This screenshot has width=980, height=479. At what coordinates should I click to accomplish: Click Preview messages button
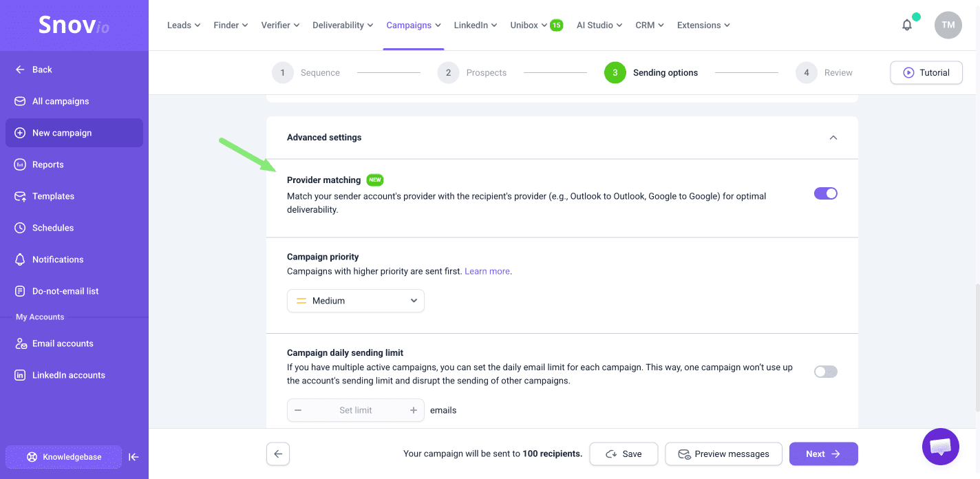[x=723, y=454]
